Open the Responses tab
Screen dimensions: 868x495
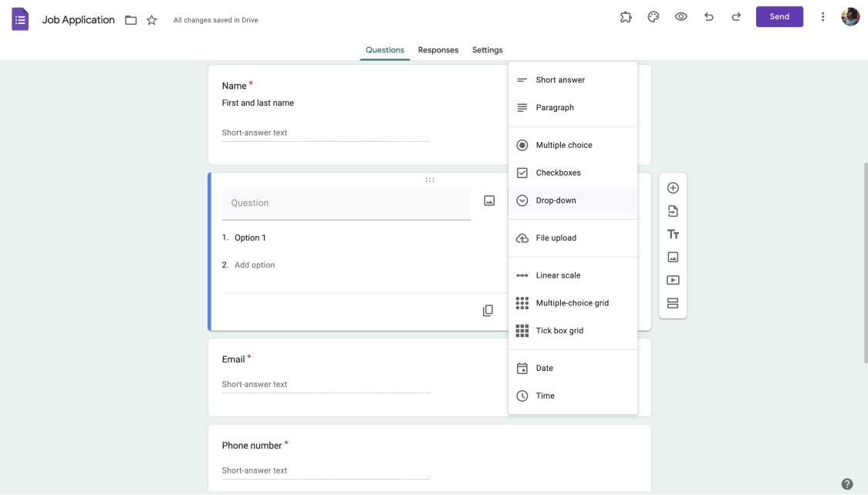pos(438,49)
